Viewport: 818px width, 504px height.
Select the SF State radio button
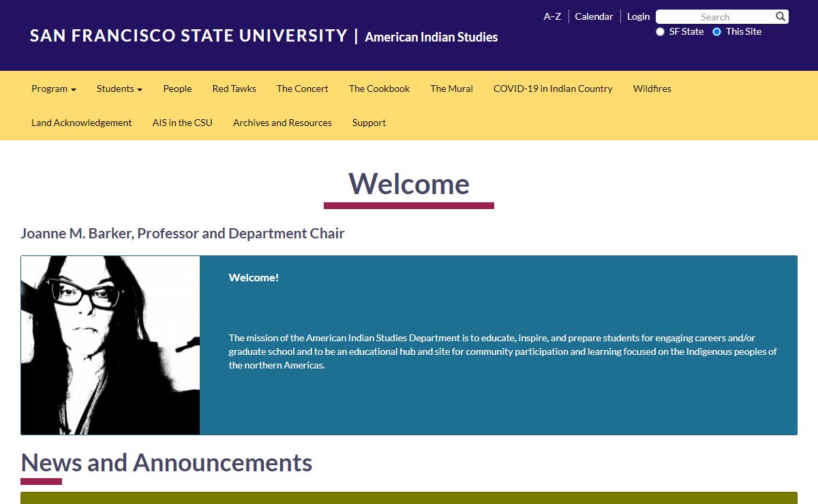(x=660, y=32)
